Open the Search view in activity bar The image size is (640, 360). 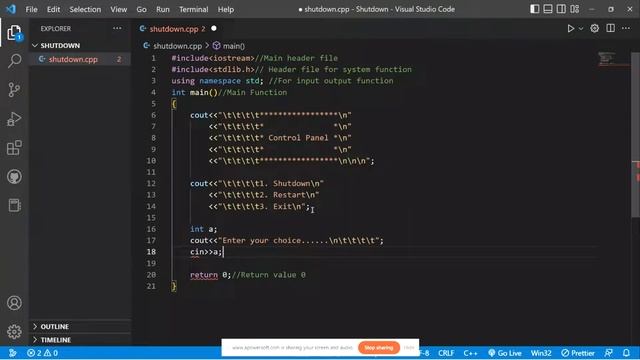point(14,61)
